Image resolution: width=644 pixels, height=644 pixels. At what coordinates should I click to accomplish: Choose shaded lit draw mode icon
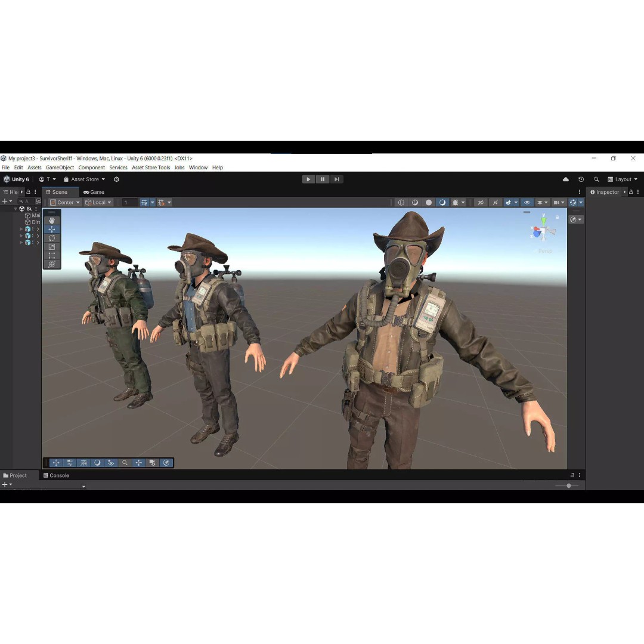[442, 203]
